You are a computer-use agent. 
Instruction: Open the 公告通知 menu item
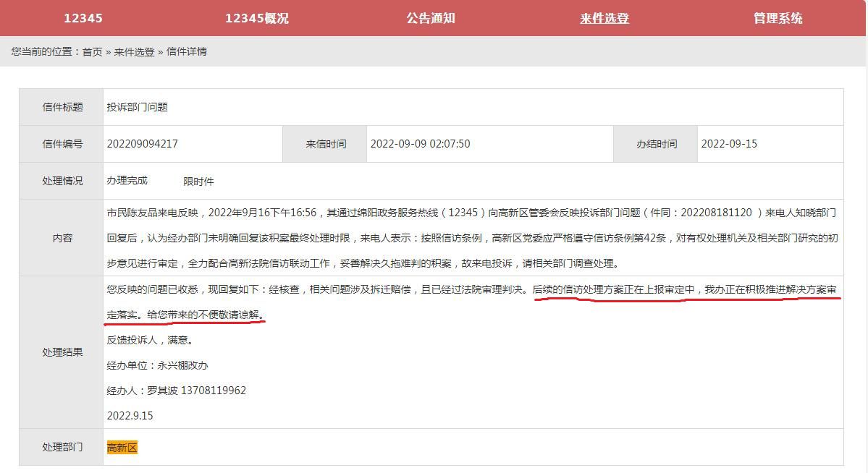click(431, 18)
